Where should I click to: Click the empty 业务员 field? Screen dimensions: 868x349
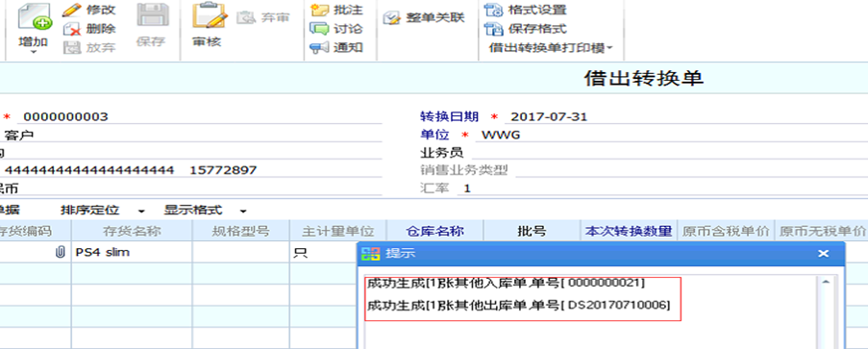coord(669,153)
